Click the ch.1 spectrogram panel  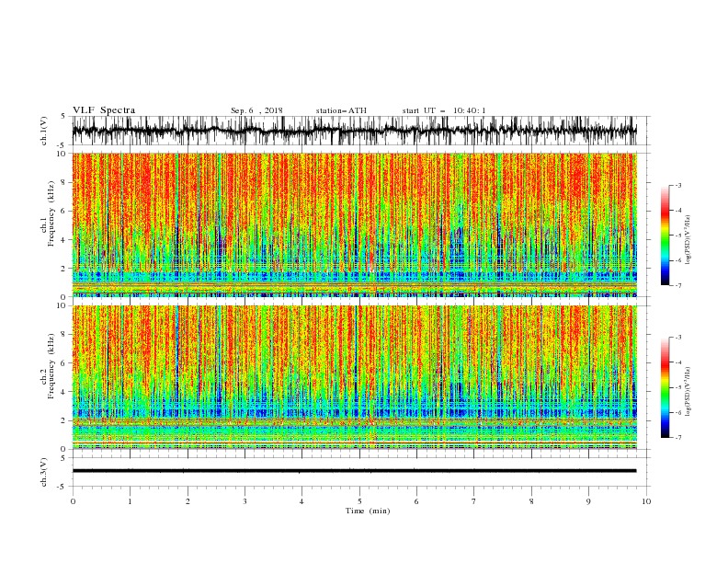tap(354, 224)
